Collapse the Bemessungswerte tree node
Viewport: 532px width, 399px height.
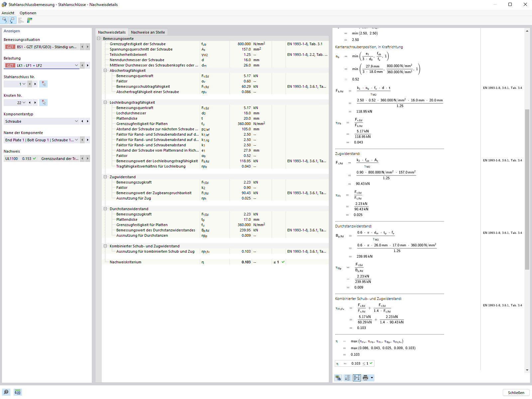tap(99, 39)
